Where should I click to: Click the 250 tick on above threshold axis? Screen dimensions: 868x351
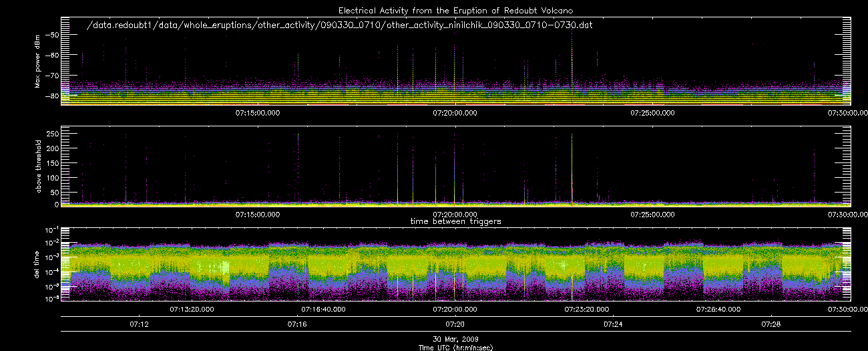click(x=52, y=134)
